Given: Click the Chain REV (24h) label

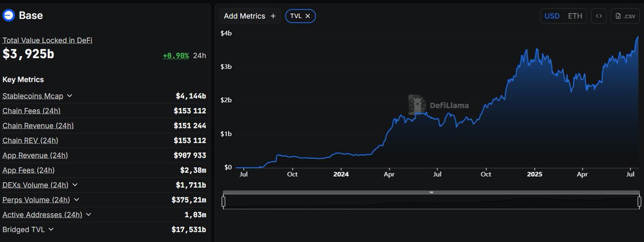Looking at the screenshot, I should coord(30,140).
